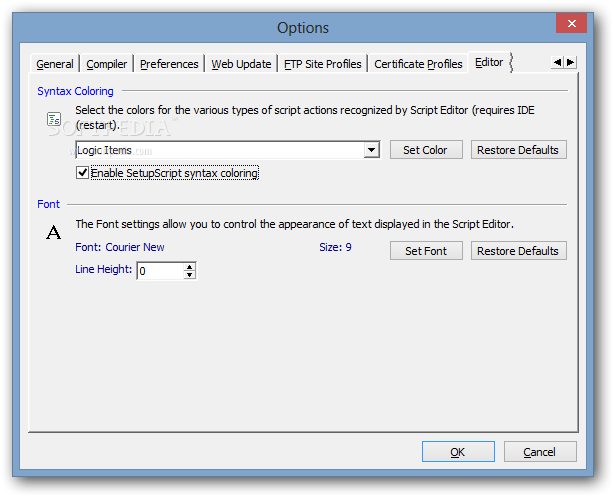The height and width of the screenshot is (497, 614).
Task: Click the Set Font button
Action: [426, 251]
